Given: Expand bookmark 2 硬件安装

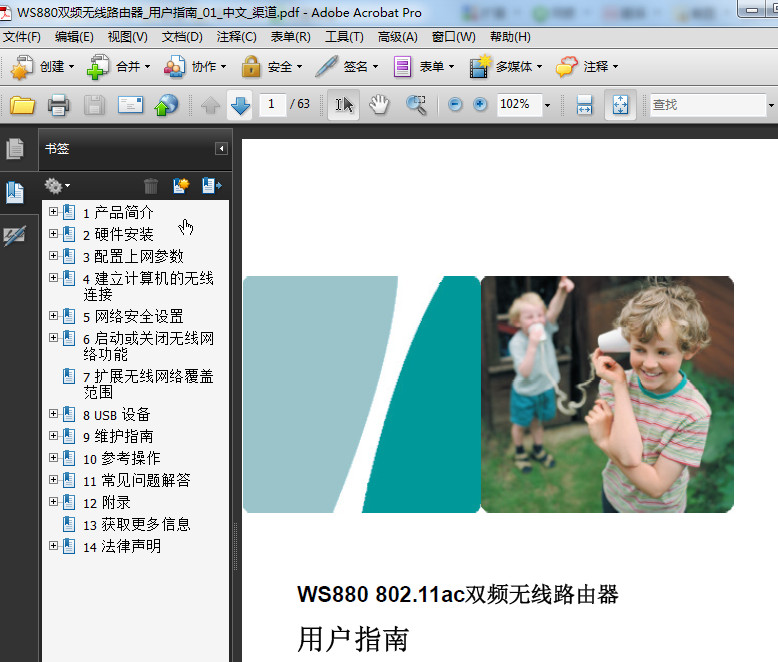Looking at the screenshot, I should 53,233.
